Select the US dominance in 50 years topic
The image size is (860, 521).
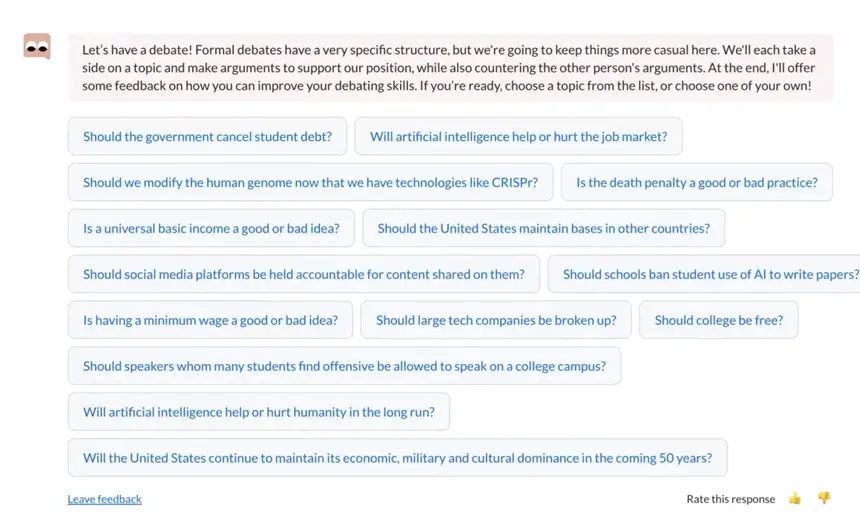tap(397, 459)
